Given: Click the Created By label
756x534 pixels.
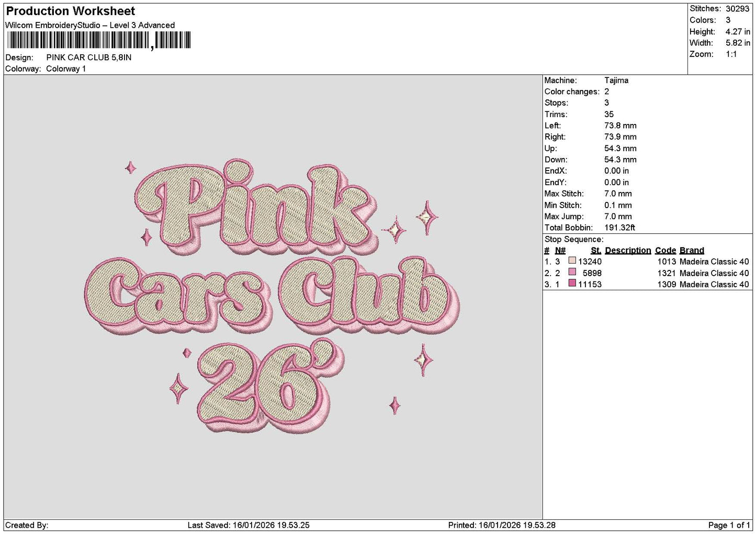Looking at the screenshot, I should 27,526.
